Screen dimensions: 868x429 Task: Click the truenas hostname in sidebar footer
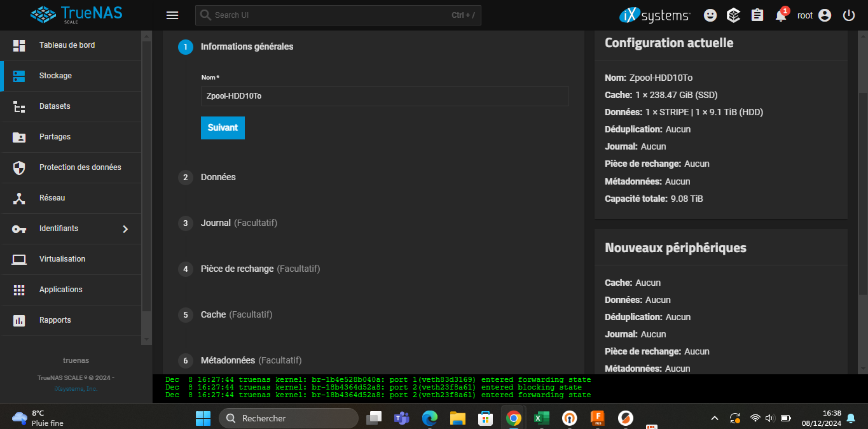pos(76,360)
